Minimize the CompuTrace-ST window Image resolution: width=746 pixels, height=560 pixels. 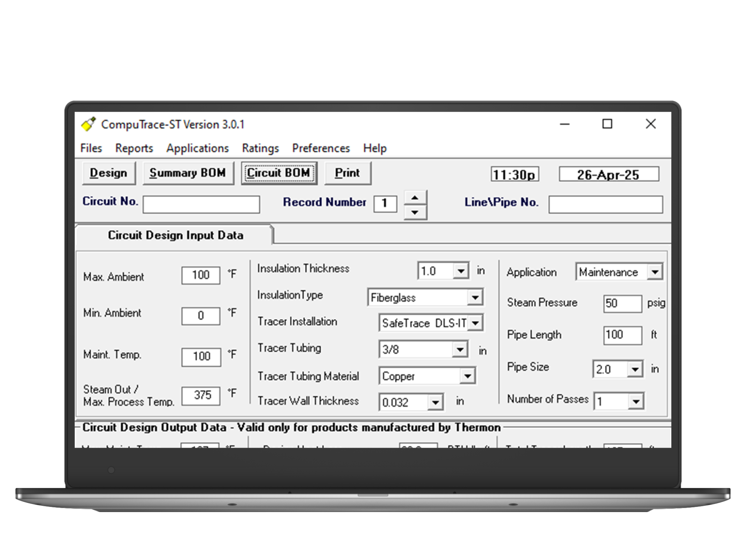click(565, 124)
